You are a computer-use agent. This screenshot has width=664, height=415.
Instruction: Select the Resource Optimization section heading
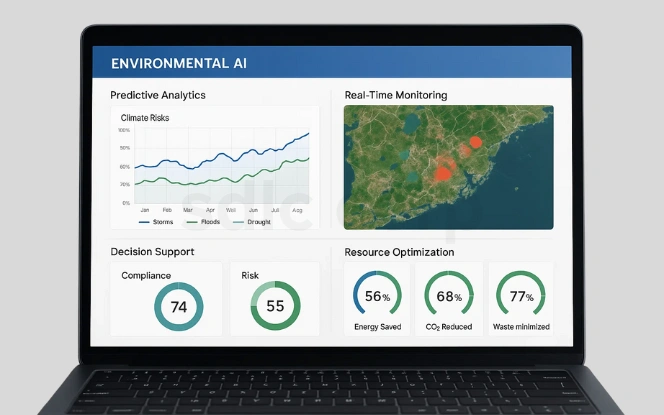(399, 252)
